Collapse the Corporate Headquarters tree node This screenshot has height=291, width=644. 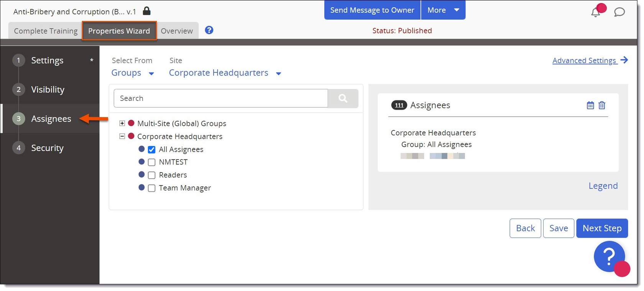(122, 136)
